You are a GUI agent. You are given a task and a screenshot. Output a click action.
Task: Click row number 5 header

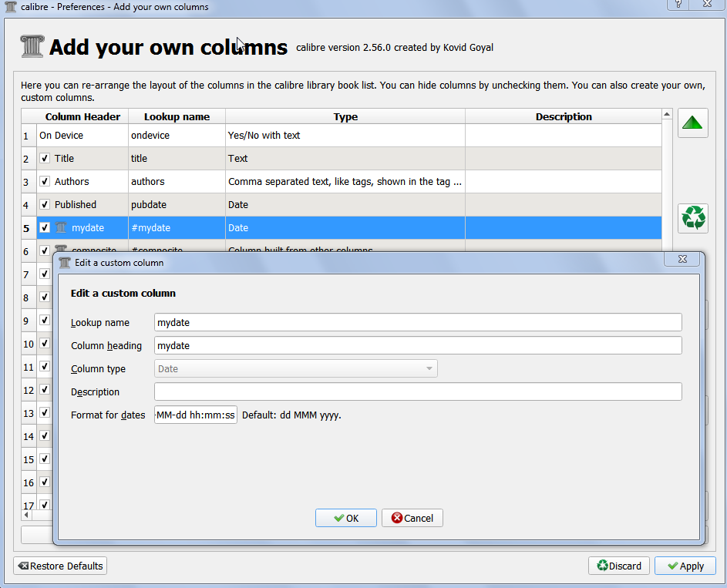tap(29, 228)
